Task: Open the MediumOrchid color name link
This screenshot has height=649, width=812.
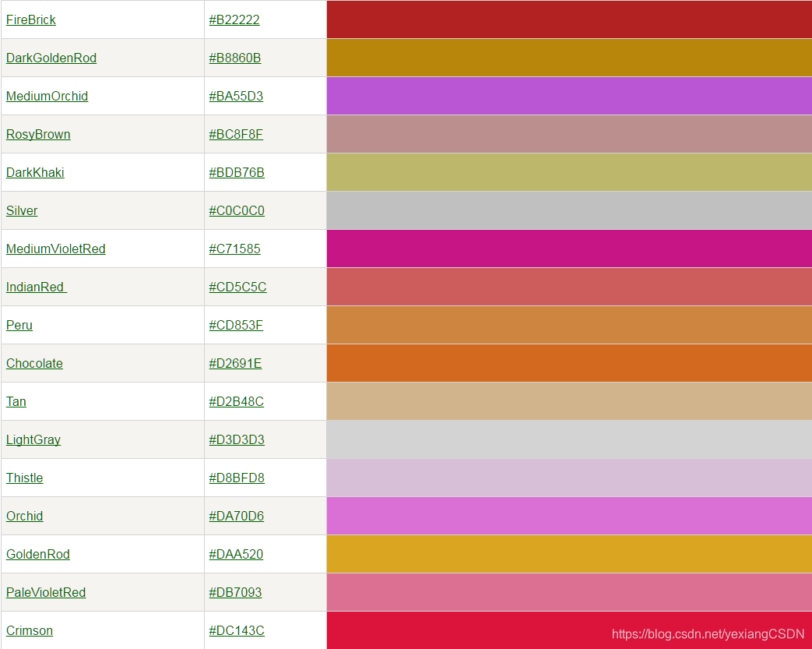Action: coord(47,96)
